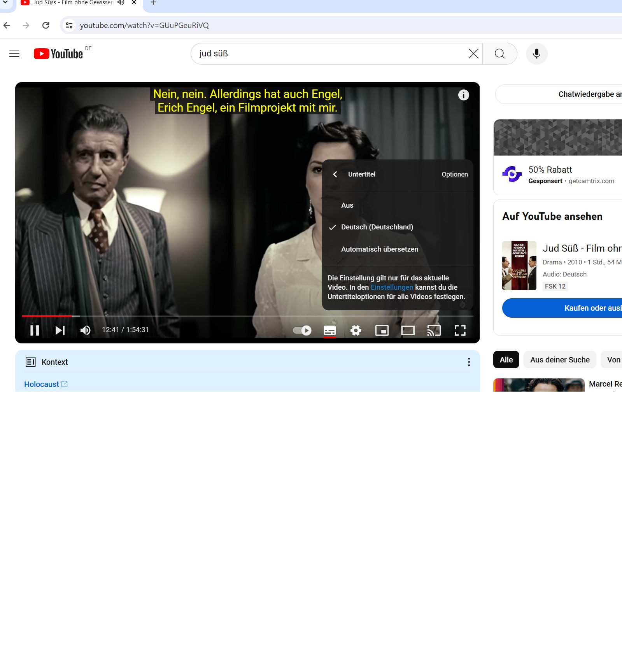Click the browser address bar URL
622x672 pixels.
144,25
